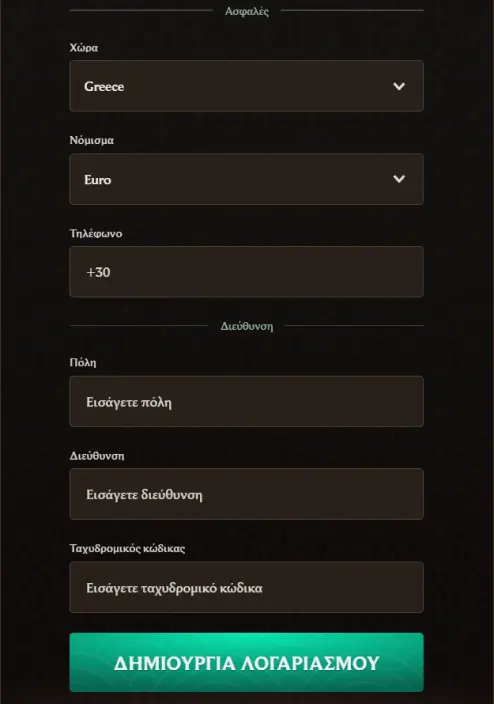Screen dimensions: 494x704
Task: Click the selected 'Euro' value text
Action: tap(97, 180)
